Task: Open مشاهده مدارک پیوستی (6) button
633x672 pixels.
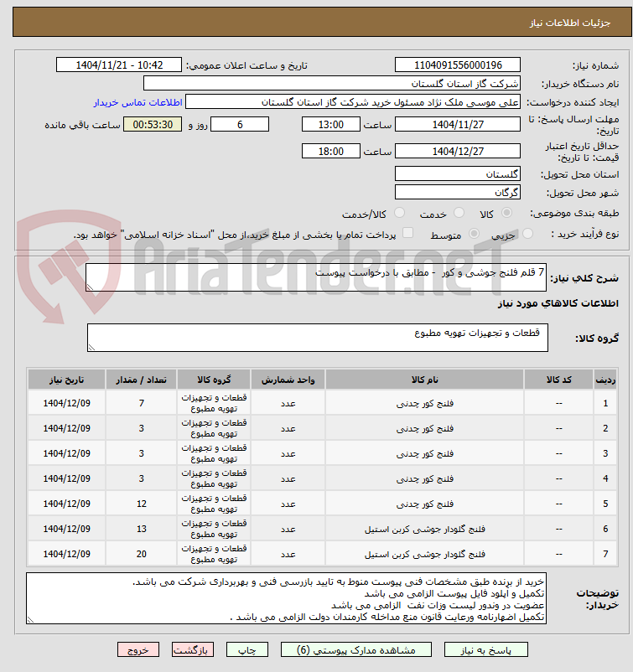Action: click(356, 649)
